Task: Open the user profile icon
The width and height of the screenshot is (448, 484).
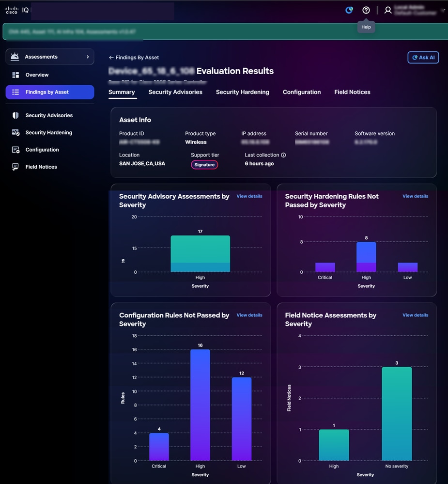Action: click(388, 10)
